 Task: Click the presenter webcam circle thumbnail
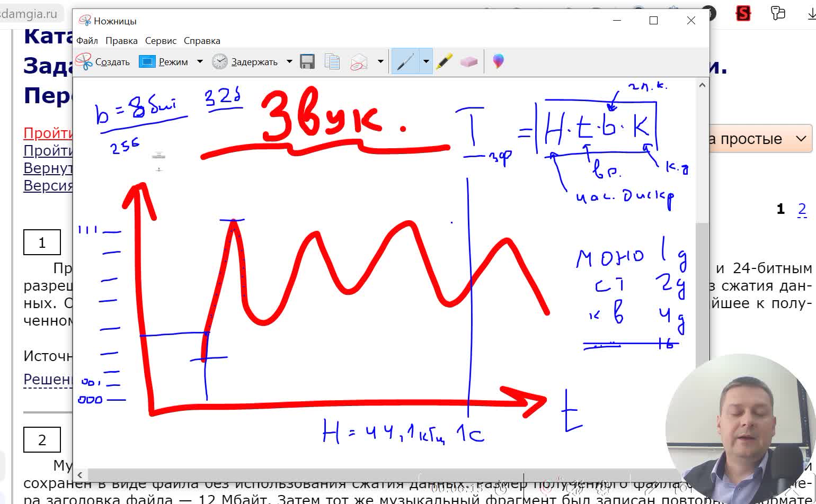click(741, 429)
